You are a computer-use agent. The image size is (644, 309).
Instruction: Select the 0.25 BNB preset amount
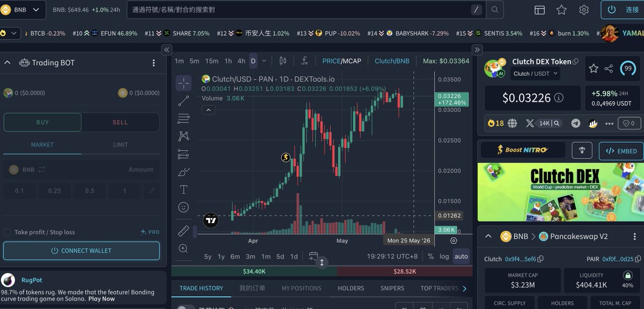click(x=54, y=190)
